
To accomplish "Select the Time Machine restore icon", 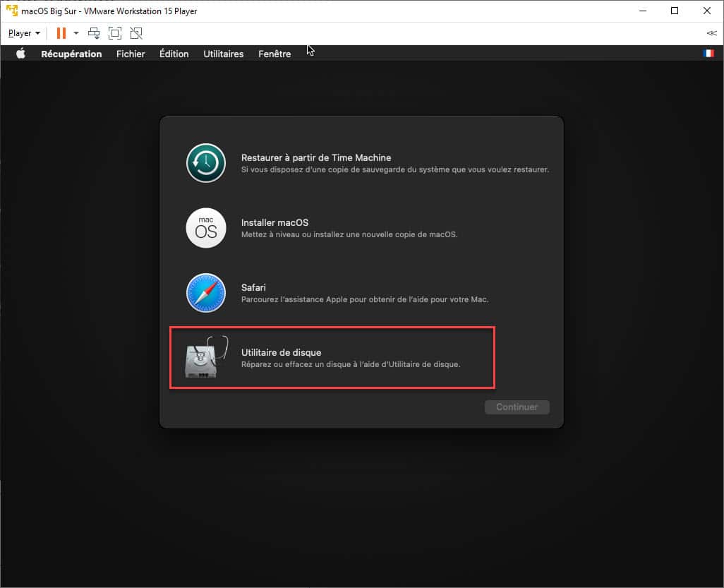I will click(x=206, y=163).
